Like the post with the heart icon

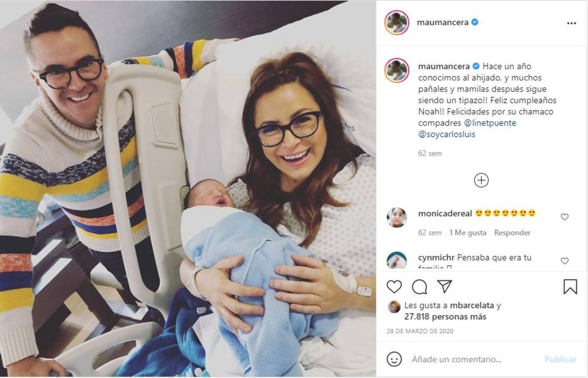pos(394,287)
